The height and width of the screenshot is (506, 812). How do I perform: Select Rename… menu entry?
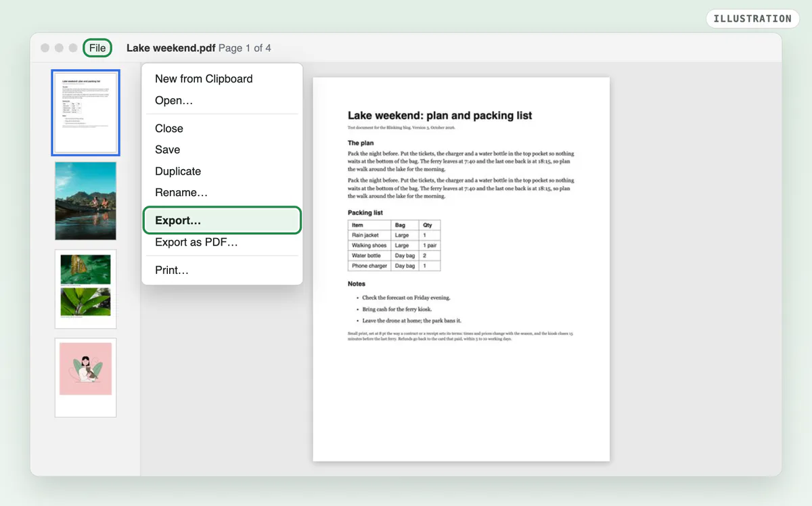tap(222, 193)
